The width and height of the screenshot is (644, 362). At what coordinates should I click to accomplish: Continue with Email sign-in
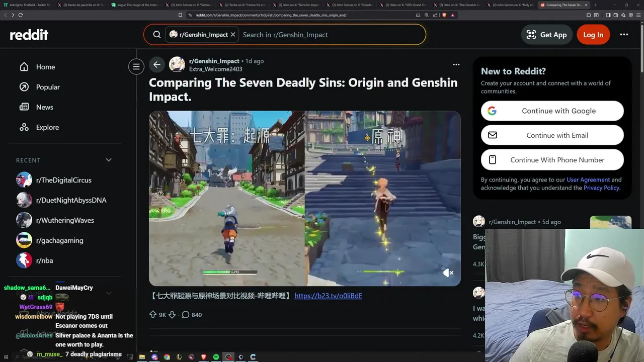[x=552, y=135]
